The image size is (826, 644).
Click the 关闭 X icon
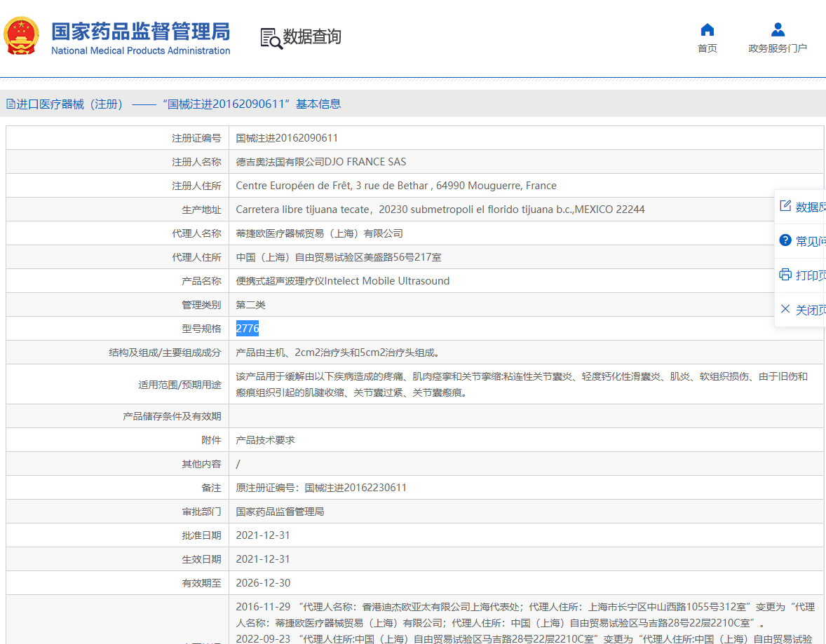785,308
